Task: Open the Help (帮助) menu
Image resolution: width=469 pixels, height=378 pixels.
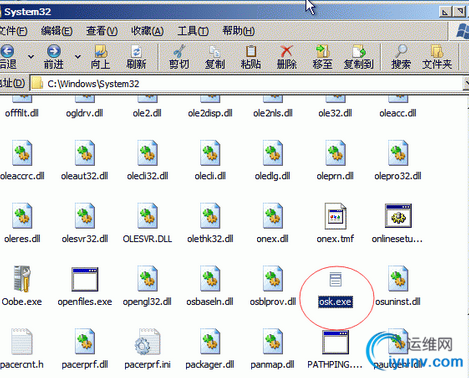Action: (x=238, y=31)
